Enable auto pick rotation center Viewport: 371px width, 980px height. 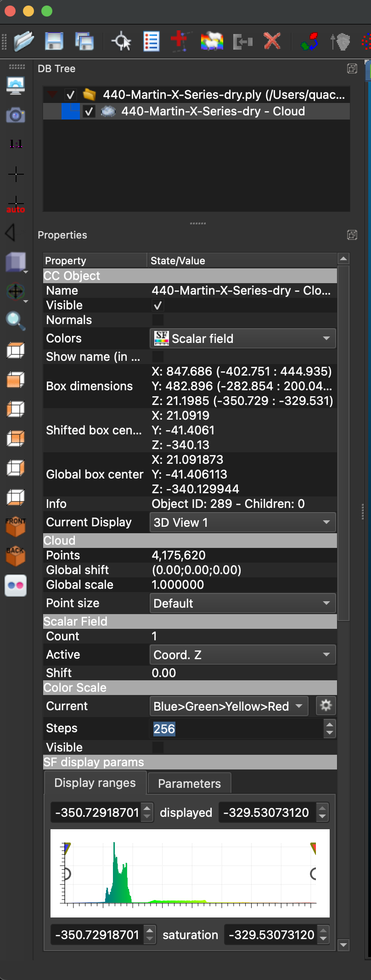tap(16, 204)
